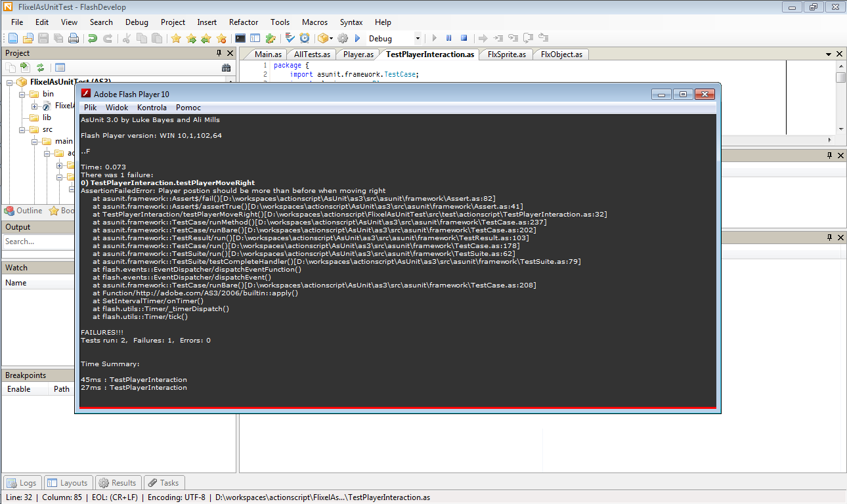Open the Logs bottom panel tab
847x504 pixels.
22,482
